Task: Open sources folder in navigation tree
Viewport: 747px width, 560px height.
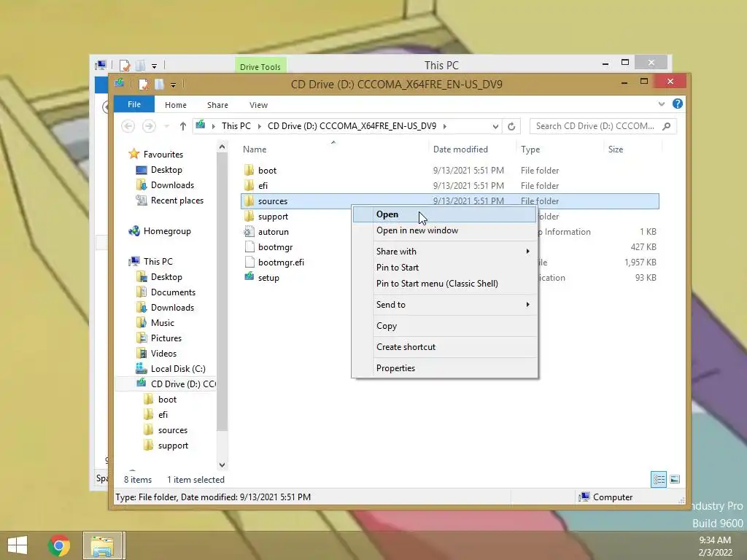Action: [x=172, y=430]
